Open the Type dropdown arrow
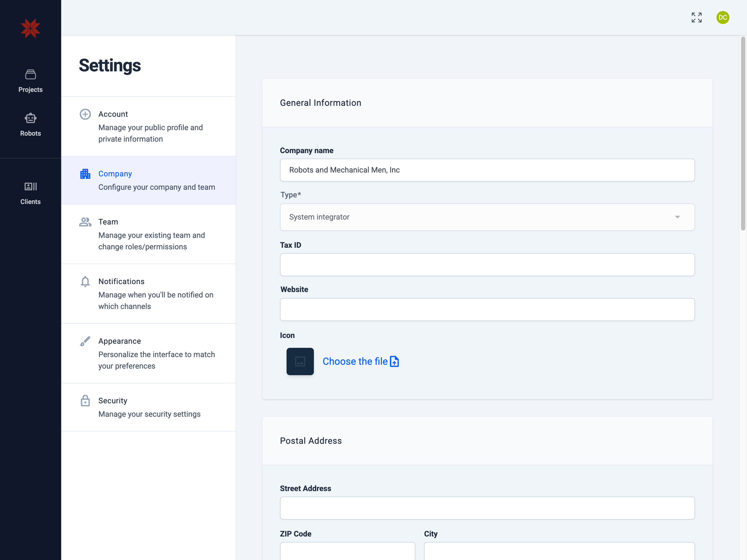Viewport: 747px width, 560px height. (677, 217)
